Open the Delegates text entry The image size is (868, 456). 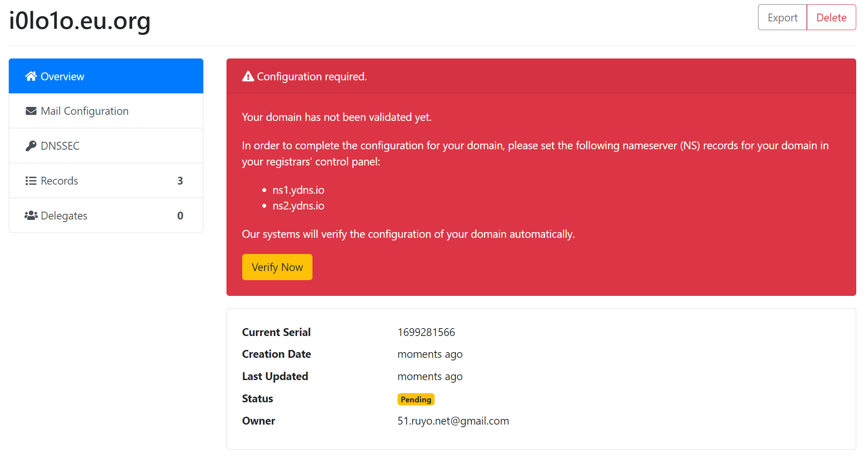(64, 216)
